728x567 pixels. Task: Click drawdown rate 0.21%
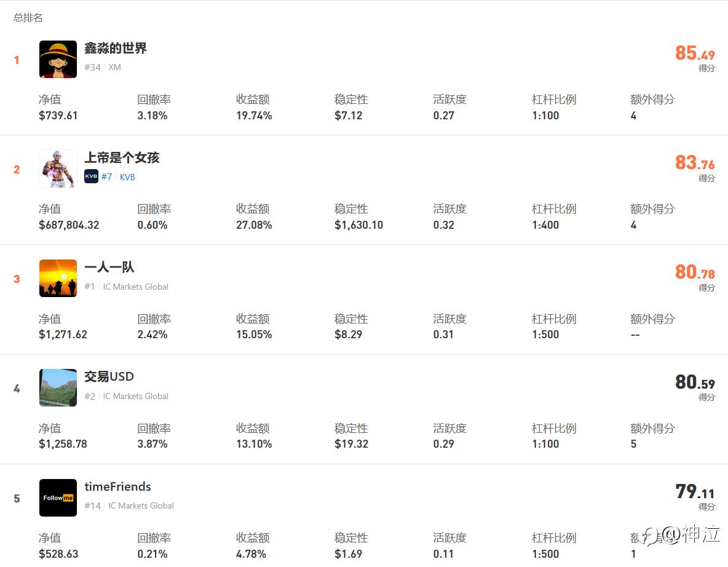[152, 554]
